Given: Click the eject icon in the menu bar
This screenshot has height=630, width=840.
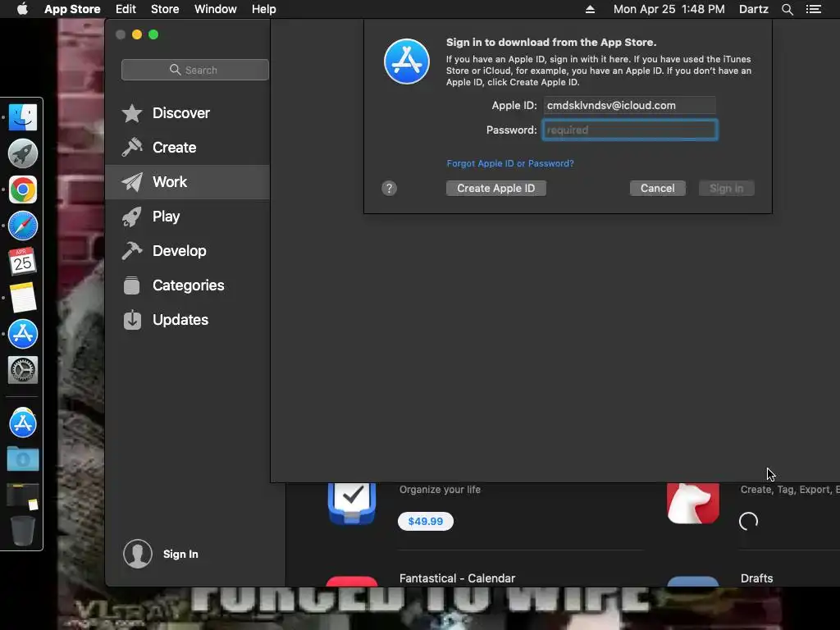Looking at the screenshot, I should [x=590, y=9].
